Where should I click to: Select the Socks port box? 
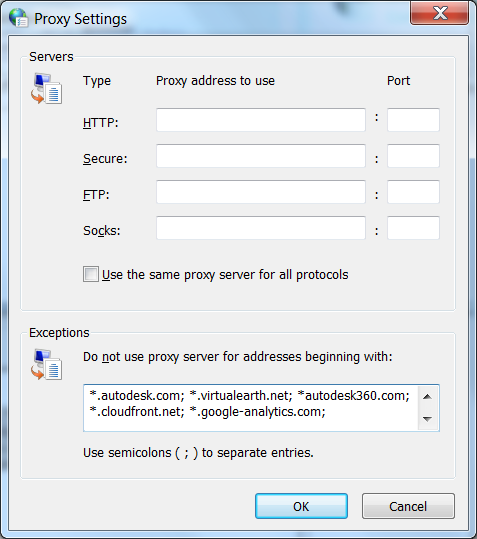pos(413,228)
